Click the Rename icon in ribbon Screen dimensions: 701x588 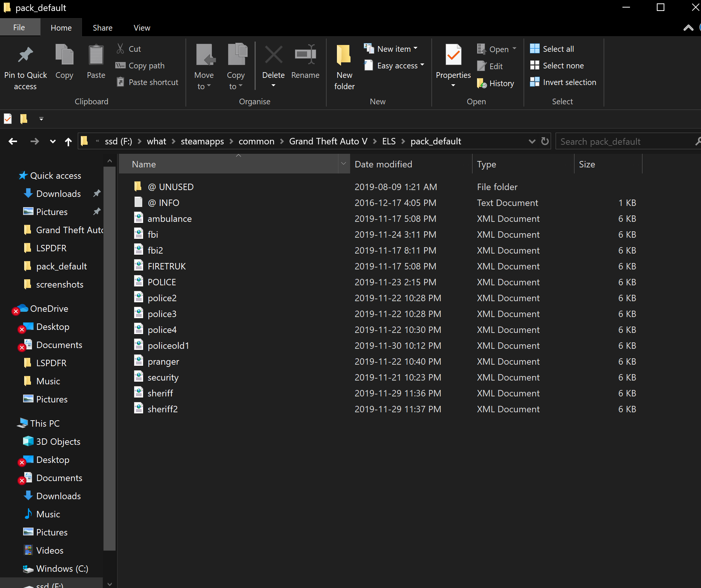tap(305, 56)
